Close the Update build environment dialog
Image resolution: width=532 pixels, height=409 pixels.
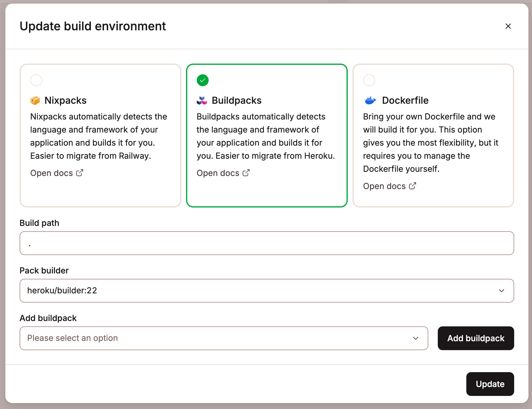tap(508, 26)
